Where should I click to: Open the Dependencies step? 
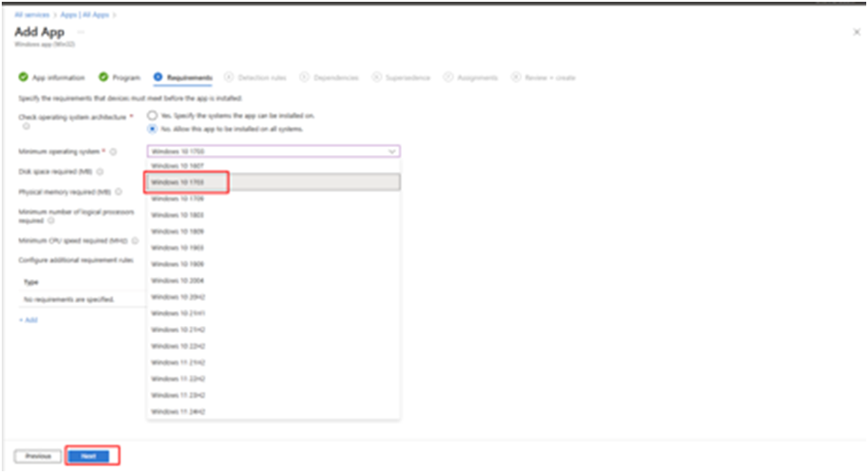tap(329, 77)
